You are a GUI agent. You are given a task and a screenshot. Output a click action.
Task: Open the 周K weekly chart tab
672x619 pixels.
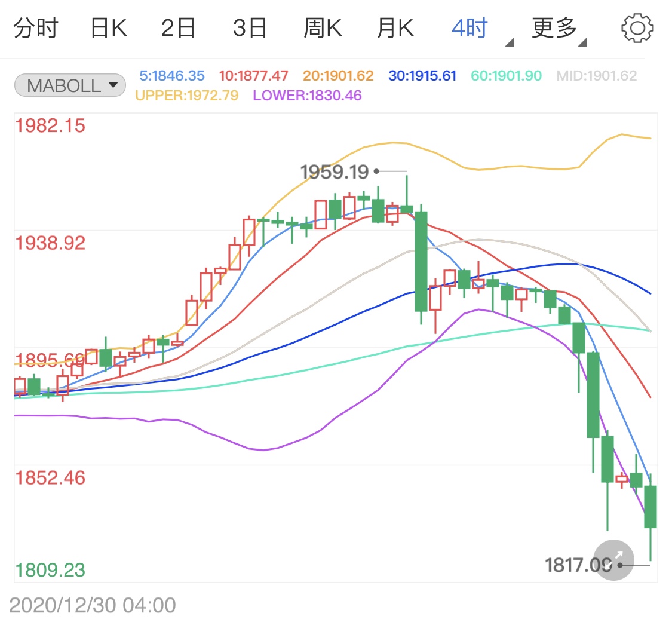[323, 28]
